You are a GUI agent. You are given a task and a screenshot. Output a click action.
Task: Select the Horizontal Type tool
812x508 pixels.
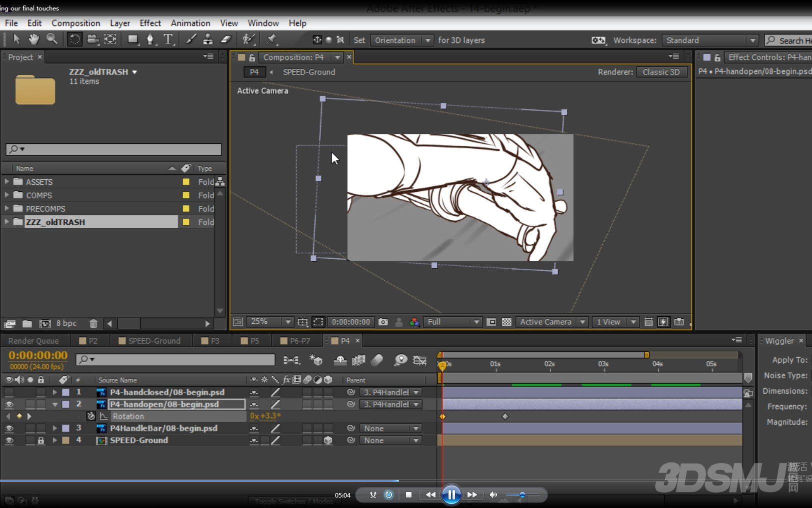coord(168,39)
